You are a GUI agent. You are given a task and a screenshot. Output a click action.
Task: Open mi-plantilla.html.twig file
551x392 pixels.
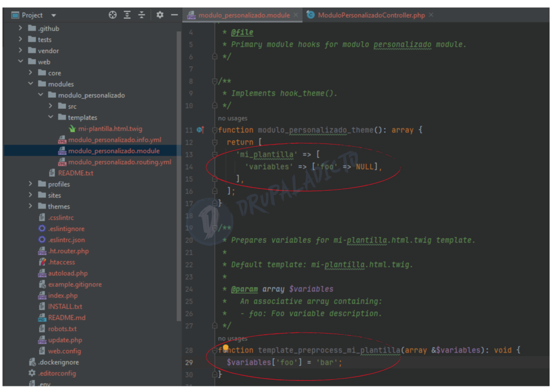tap(110, 129)
